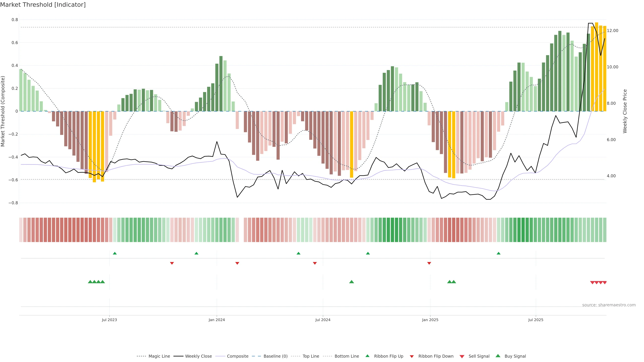
Task: Click the Jan 2024 x-axis label
Action: click(217, 320)
